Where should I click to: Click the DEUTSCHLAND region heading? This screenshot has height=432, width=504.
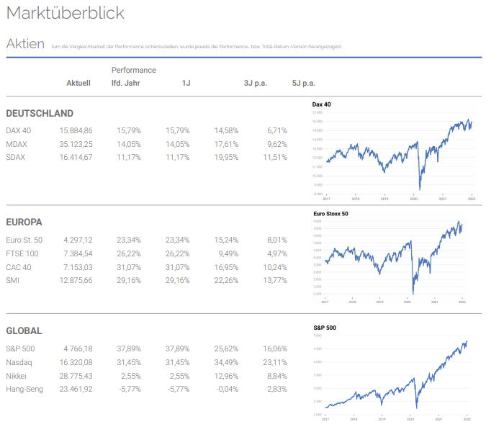(40, 114)
